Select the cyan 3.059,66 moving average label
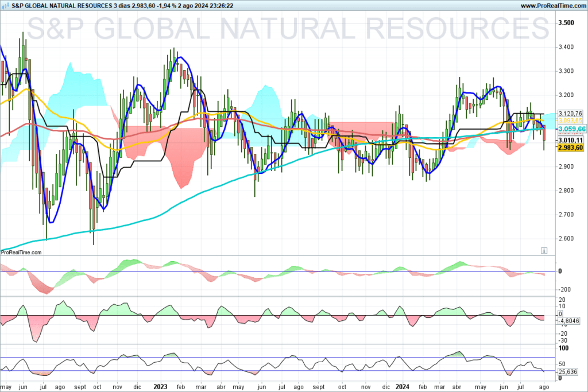This screenshot has width=588, height=392. click(x=571, y=129)
